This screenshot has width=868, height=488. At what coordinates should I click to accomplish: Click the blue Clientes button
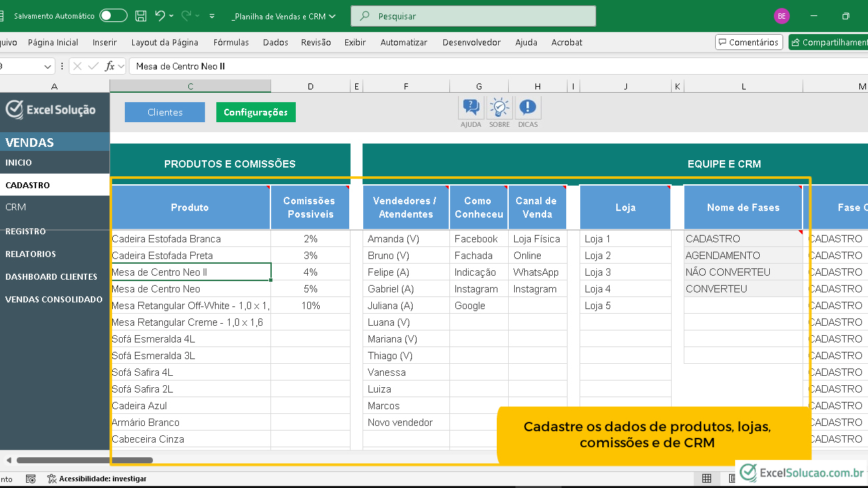coord(165,112)
